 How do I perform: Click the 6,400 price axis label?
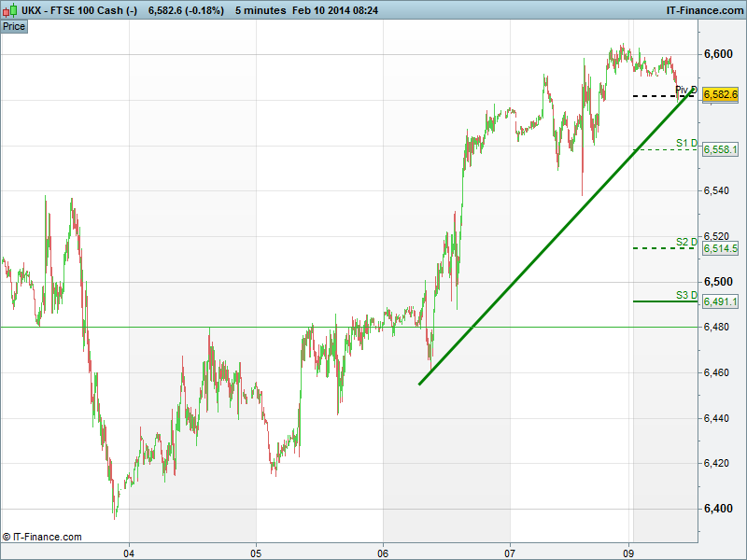click(718, 509)
